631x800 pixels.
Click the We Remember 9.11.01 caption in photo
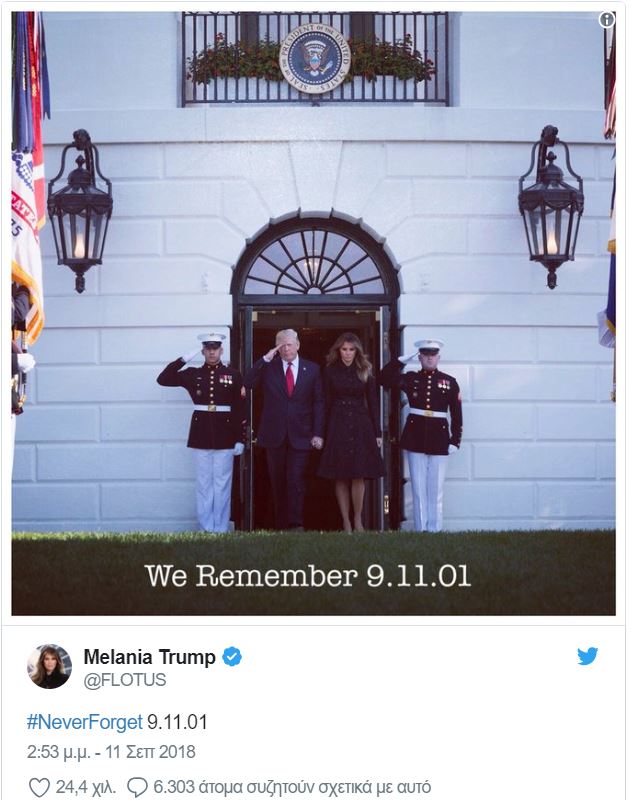pyautogui.click(x=308, y=576)
